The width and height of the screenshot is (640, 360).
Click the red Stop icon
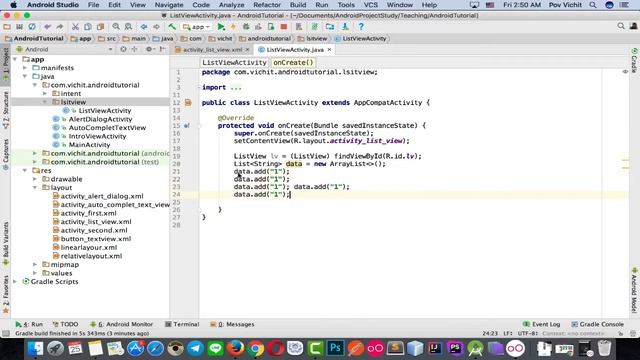click(x=284, y=27)
